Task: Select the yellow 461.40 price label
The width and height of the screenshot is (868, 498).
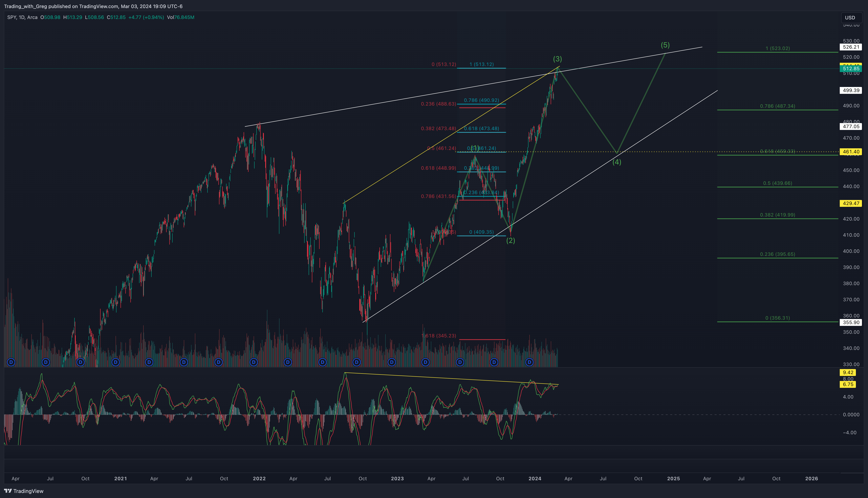Action: pyautogui.click(x=851, y=152)
